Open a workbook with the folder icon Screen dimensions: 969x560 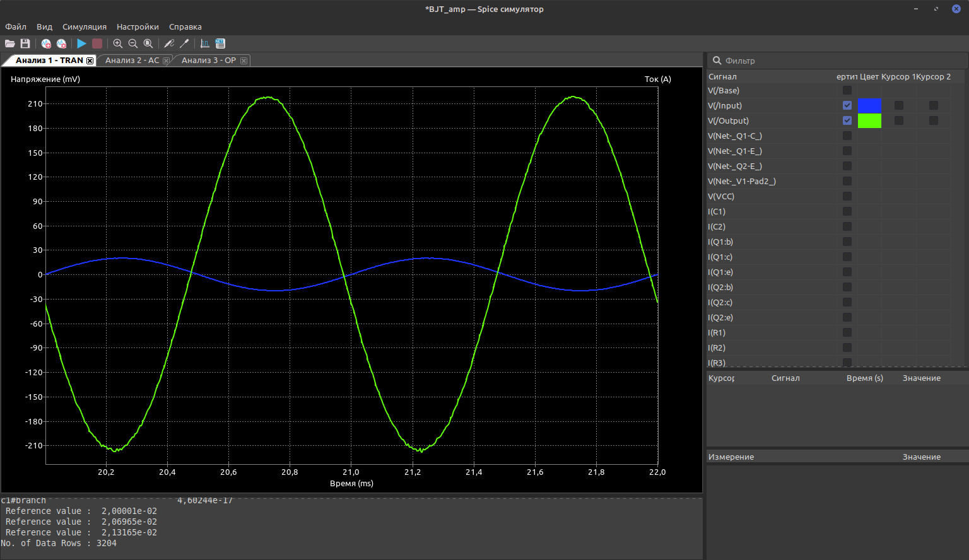10,44
